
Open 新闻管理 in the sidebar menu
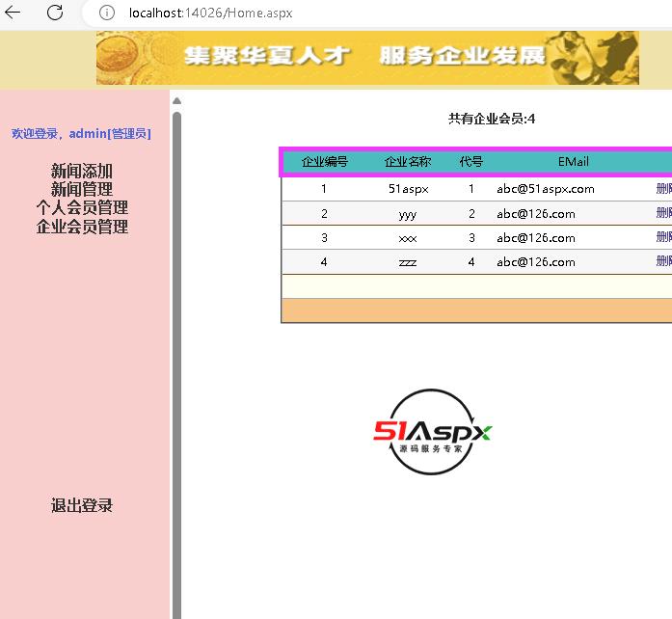[82, 189]
